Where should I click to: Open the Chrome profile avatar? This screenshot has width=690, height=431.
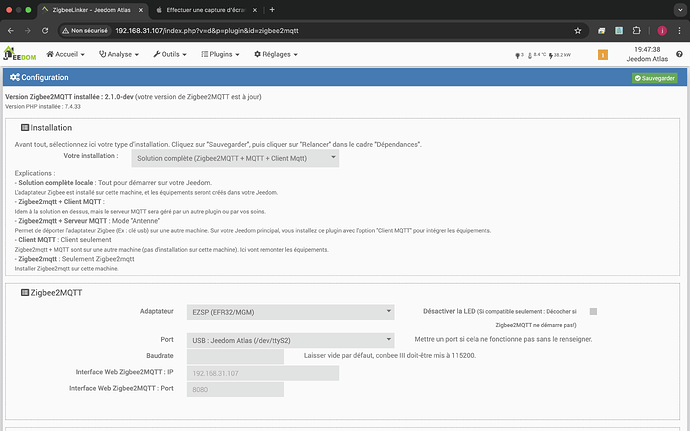662,30
